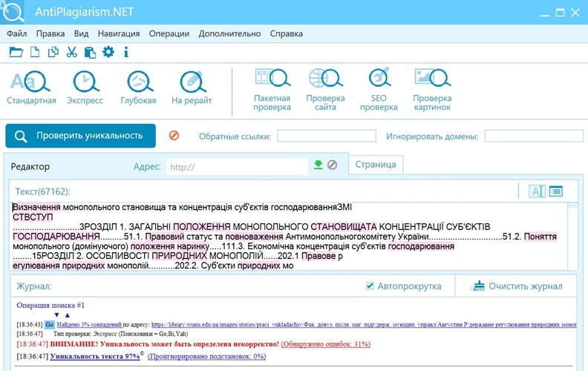The width and height of the screenshot is (588, 371).
Task: Click the Адрес http:// field
Action: click(238, 167)
